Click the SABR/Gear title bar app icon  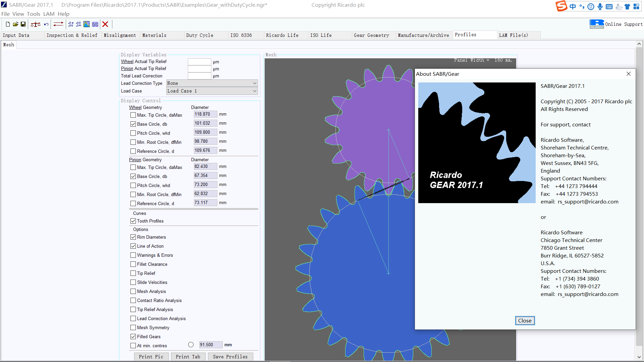[4, 5]
